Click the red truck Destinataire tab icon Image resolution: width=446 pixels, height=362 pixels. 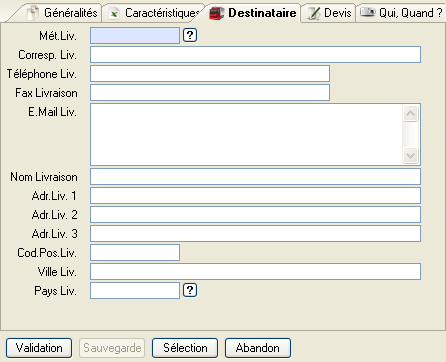pos(216,13)
